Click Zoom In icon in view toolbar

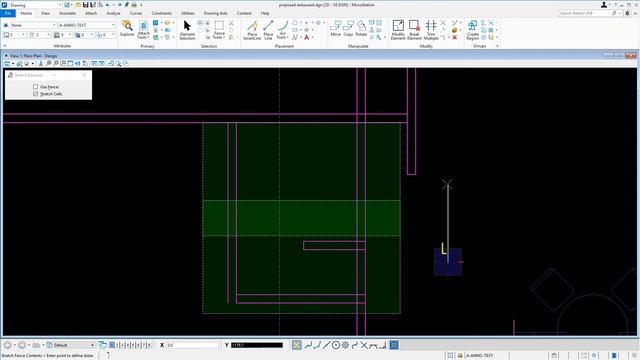(x=49, y=64)
